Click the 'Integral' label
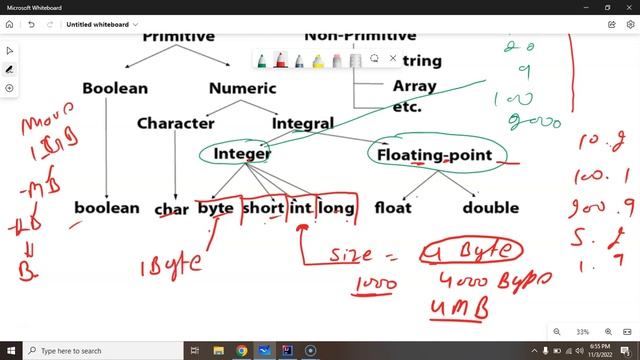The width and height of the screenshot is (640, 360). (x=303, y=124)
